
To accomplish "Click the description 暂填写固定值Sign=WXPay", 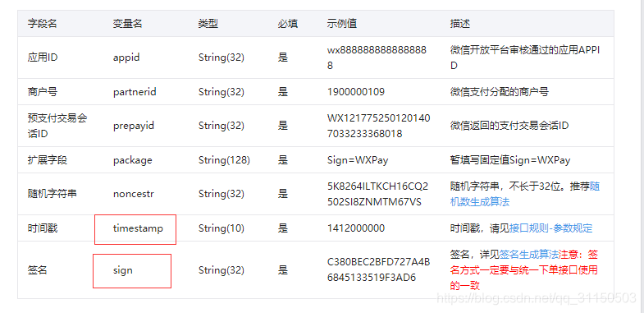I will coord(510,160).
